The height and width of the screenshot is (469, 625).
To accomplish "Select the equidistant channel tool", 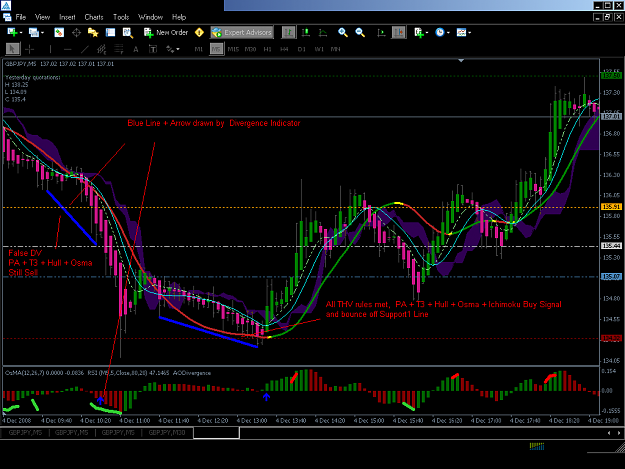I will (102, 49).
